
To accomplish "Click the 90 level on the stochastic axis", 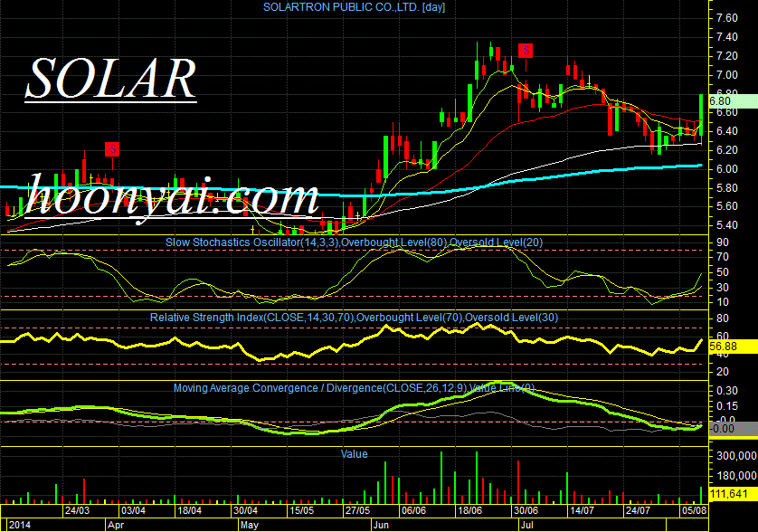I will pyautogui.click(x=723, y=242).
